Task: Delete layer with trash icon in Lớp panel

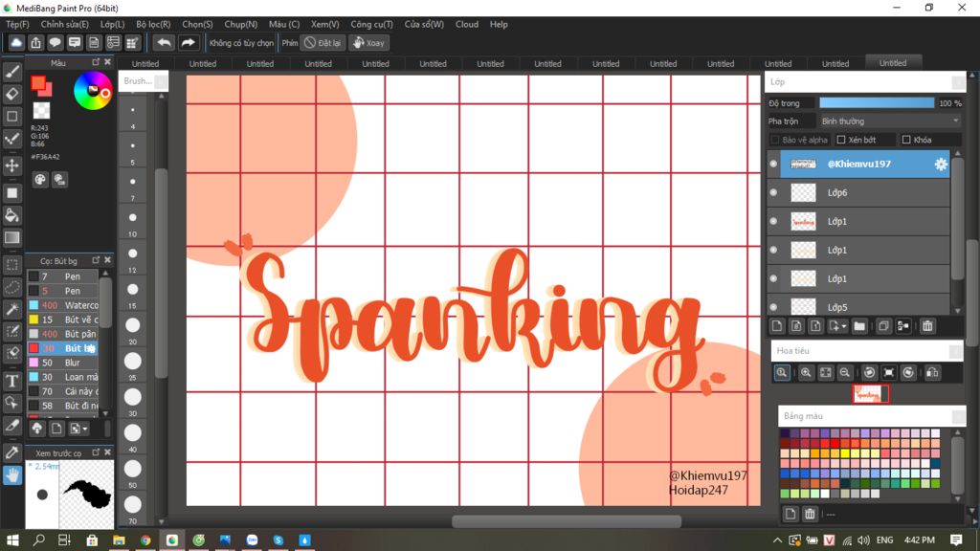Action: click(x=927, y=326)
